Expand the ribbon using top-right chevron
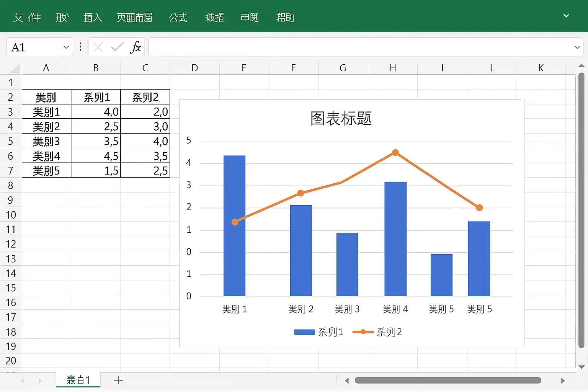588x392 pixels. (566, 16)
